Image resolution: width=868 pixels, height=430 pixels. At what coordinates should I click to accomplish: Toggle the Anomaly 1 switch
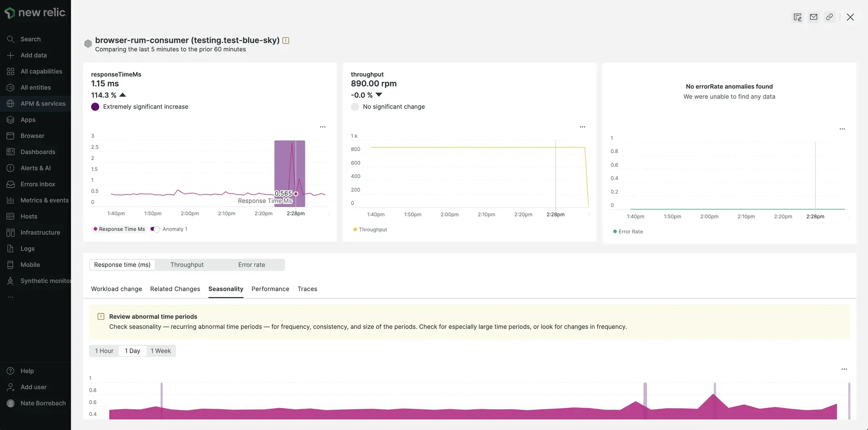point(155,229)
